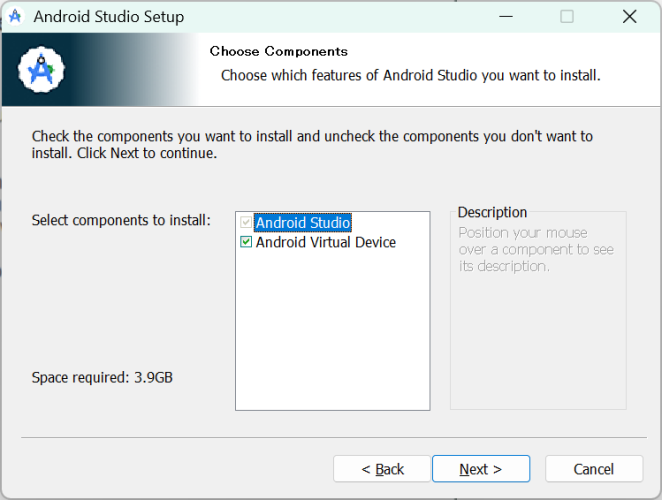Click Next to continue setup
The height and width of the screenshot is (500, 662).
481,469
